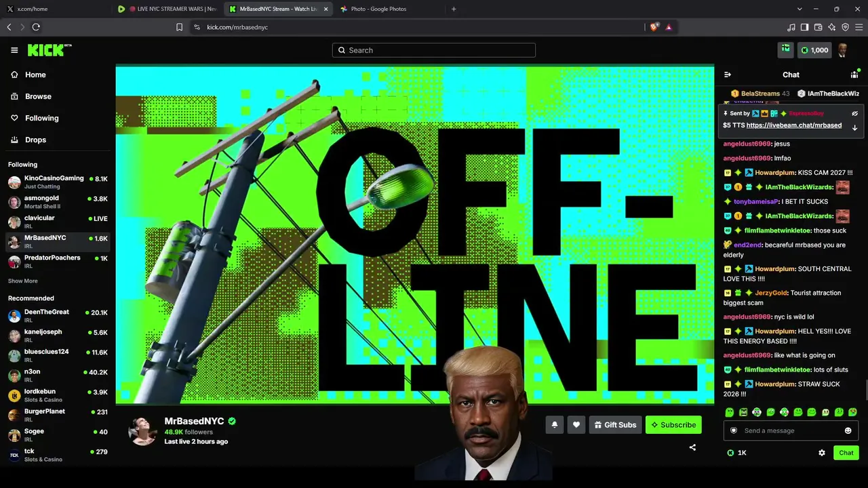
Task: Hide the pinned message with the eye icon
Action: click(854, 113)
